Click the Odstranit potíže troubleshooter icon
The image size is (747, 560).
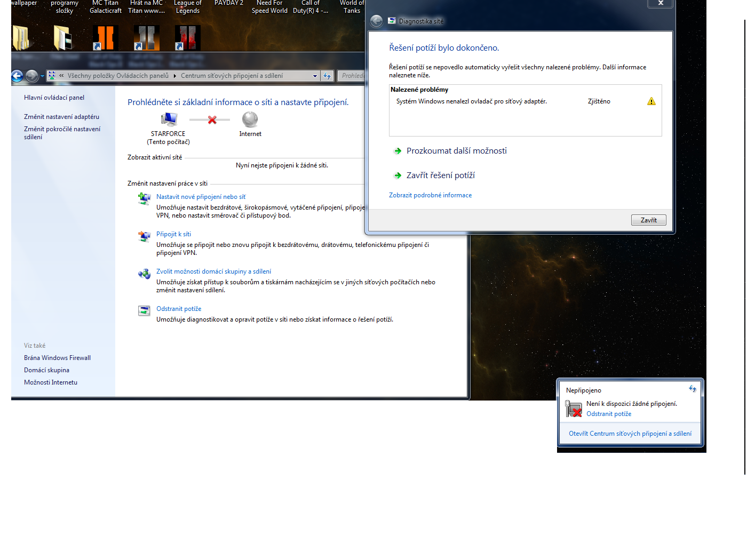coord(144,310)
